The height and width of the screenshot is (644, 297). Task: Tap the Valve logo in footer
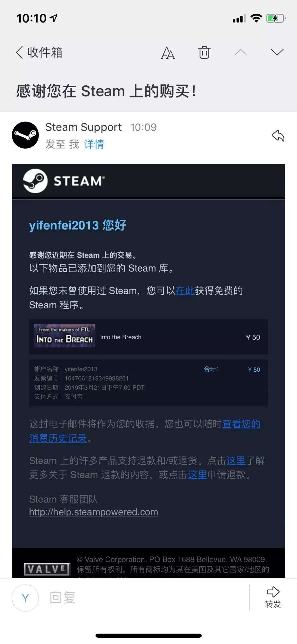[47, 569]
